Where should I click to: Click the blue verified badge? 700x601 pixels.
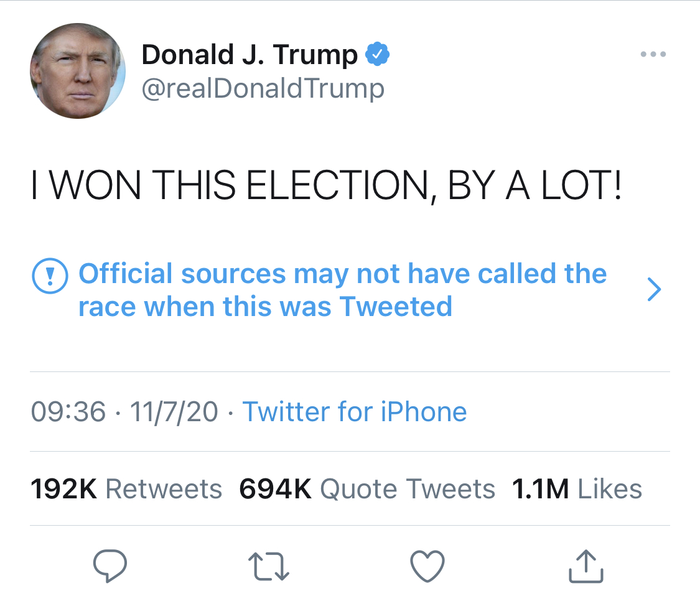(377, 54)
